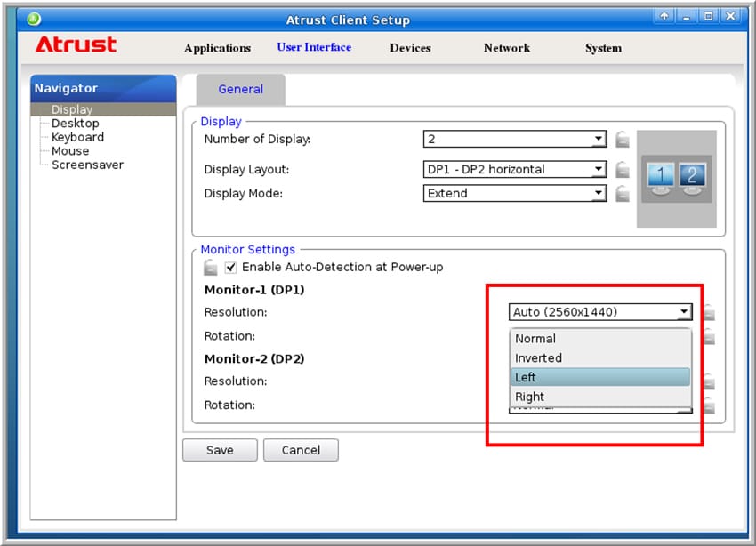756x546 pixels.
Task: Open the Applications menu
Action: 217,48
